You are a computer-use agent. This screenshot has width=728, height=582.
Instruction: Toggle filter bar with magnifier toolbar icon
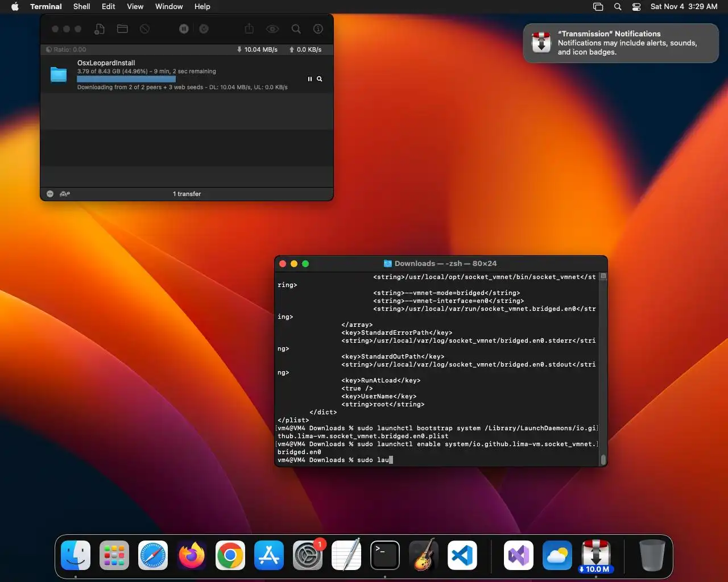(296, 29)
